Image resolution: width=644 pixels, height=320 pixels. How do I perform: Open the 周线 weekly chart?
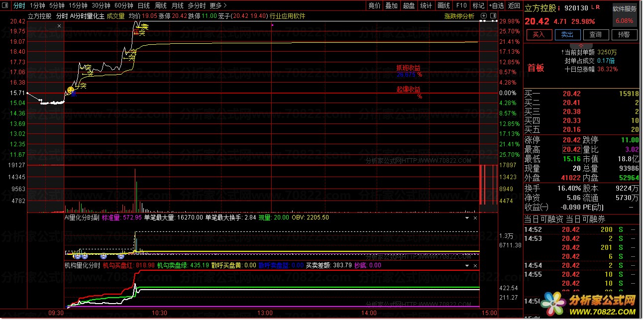(x=160, y=5)
